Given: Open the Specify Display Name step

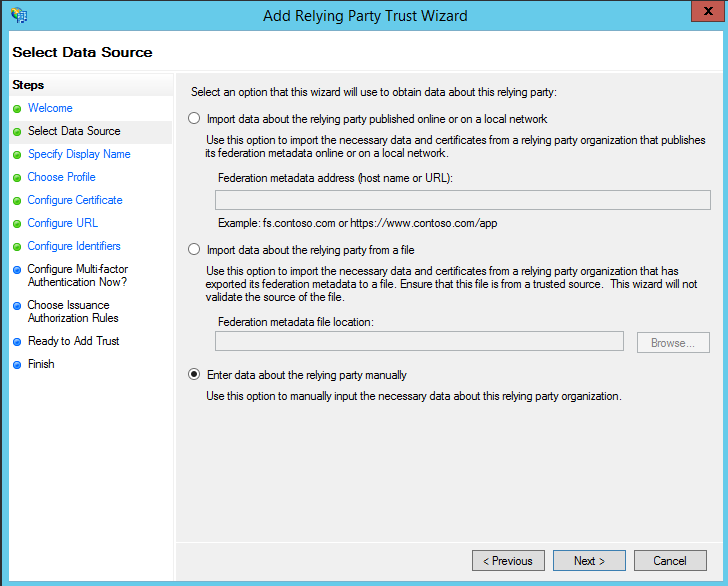Looking at the screenshot, I should click(x=79, y=154).
